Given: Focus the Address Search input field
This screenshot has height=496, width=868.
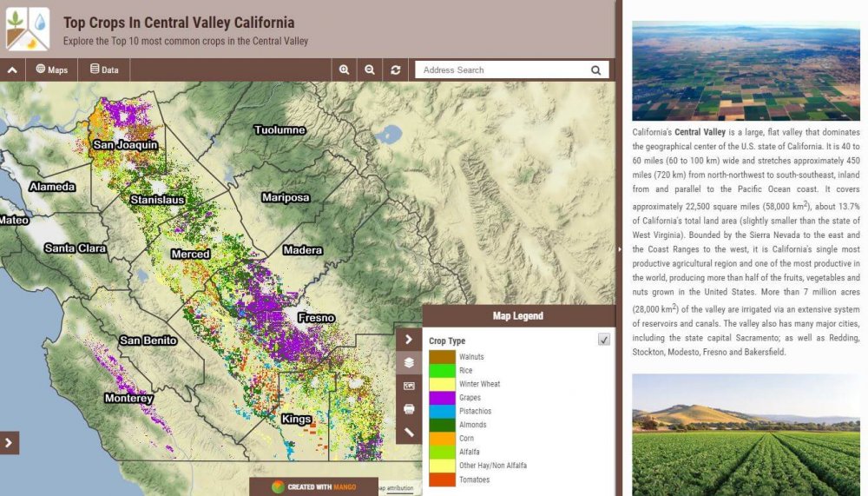Looking at the screenshot, I should (502, 69).
